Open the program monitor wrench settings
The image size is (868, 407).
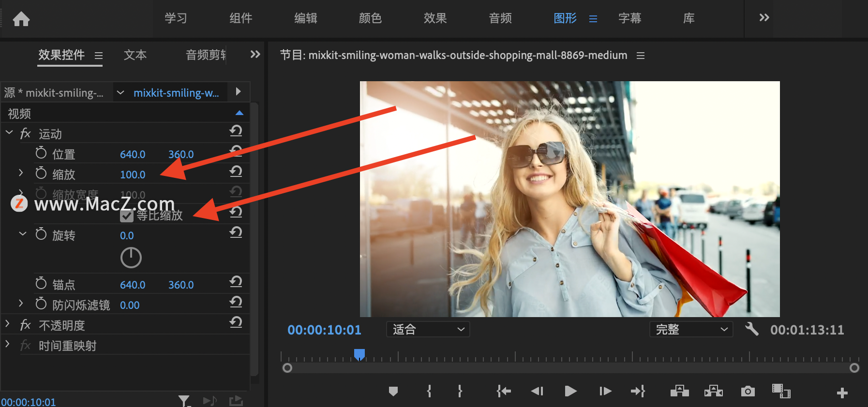point(751,329)
